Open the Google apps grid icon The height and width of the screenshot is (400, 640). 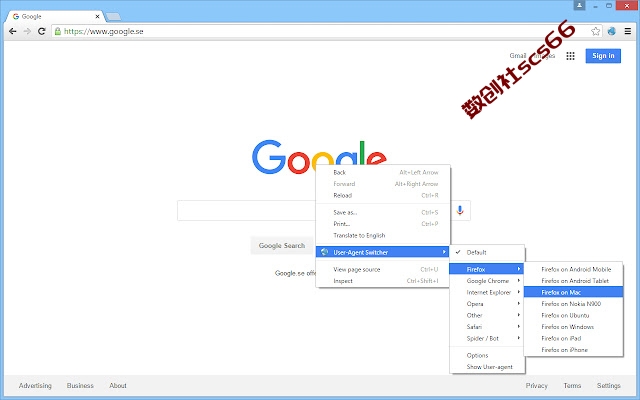pos(571,56)
